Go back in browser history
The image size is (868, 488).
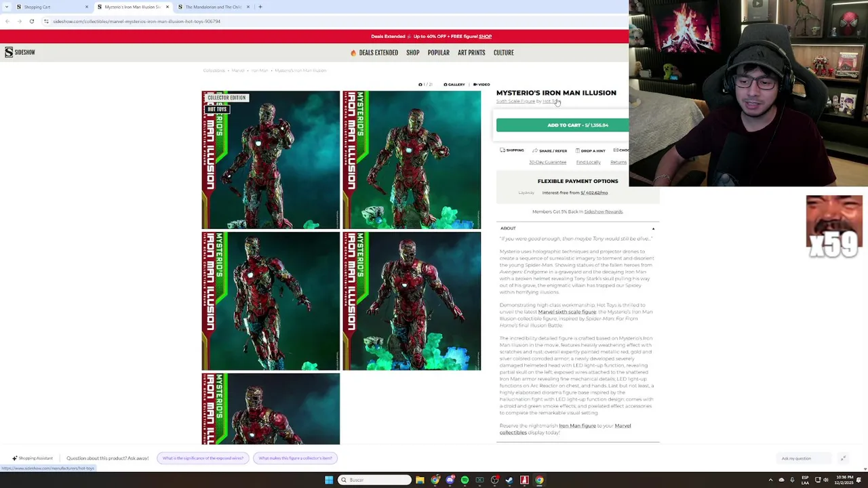[7, 21]
